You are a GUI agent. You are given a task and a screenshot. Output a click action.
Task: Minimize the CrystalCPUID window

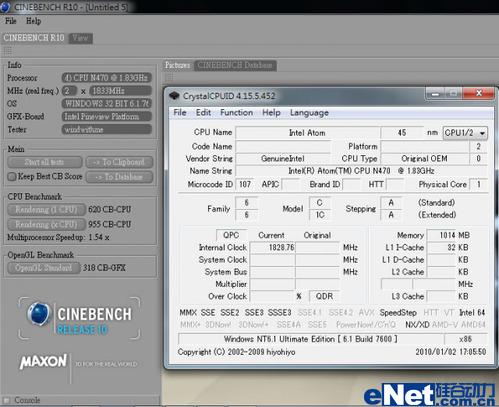click(x=435, y=94)
